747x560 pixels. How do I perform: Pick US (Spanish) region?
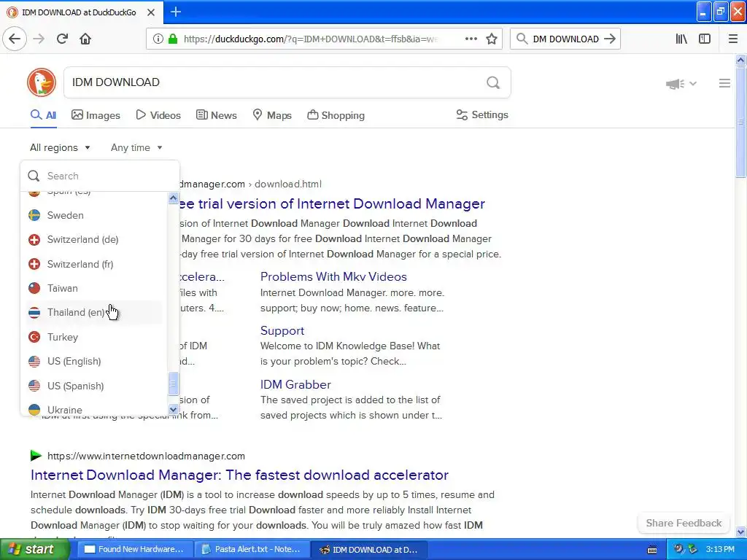[x=94, y=386]
